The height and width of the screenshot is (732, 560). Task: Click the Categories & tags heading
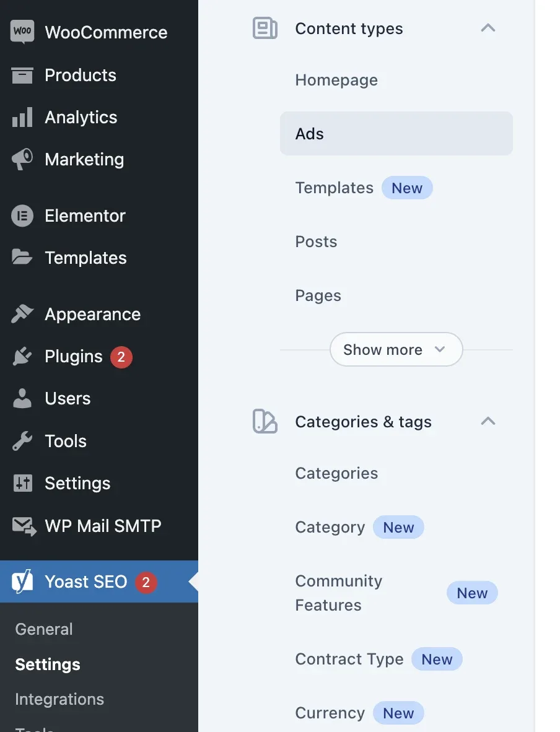364,422
